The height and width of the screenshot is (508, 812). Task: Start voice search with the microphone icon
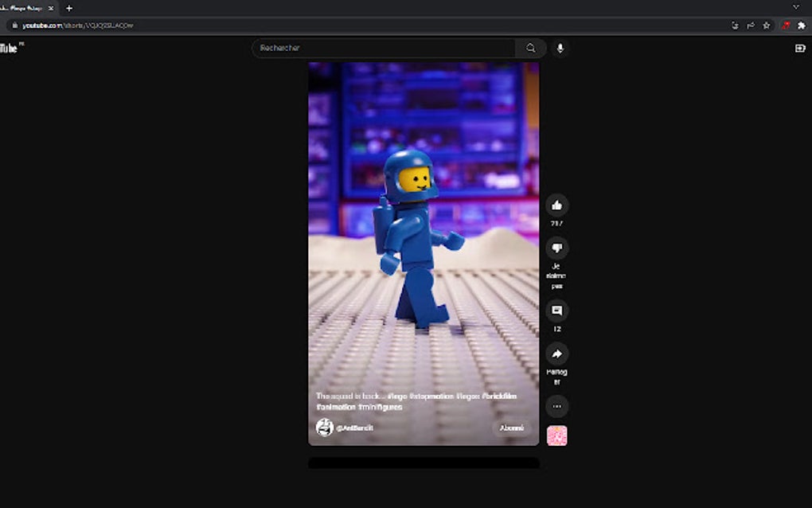[560, 48]
